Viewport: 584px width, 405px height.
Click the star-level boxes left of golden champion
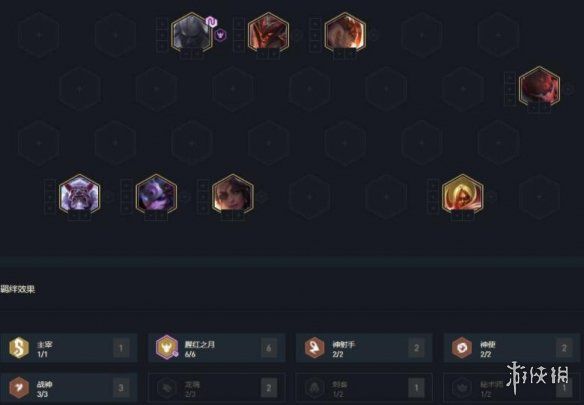coord(434,196)
